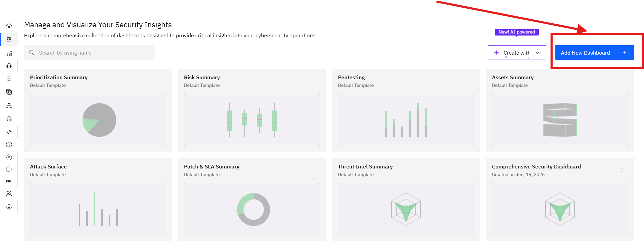The image size is (644, 252).
Task: Click the Add New Dashboard button
Action: [594, 53]
